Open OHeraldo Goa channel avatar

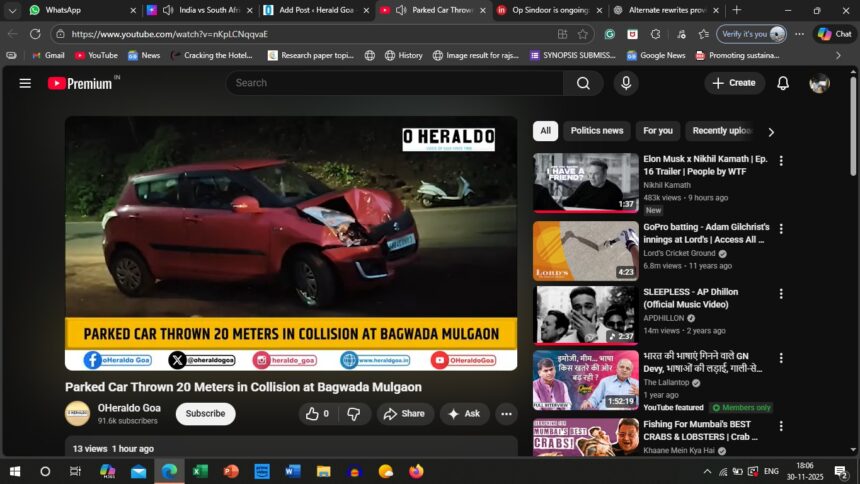pyautogui.click(x=77, y=414)
